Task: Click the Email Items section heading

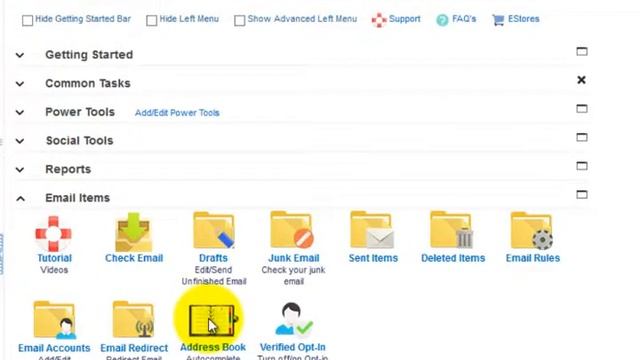Action: click(78, 198)
